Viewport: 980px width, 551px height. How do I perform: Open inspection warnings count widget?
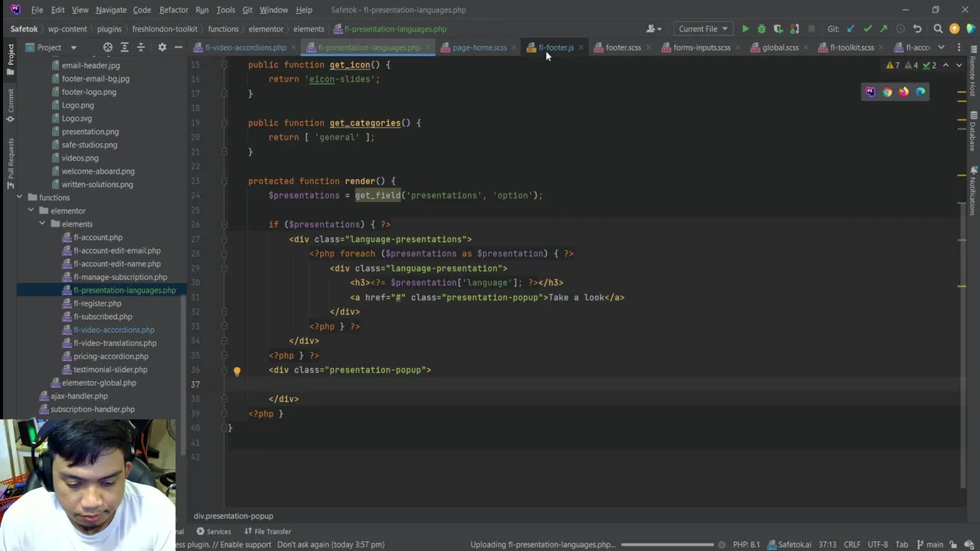click(x=911, y=66)
